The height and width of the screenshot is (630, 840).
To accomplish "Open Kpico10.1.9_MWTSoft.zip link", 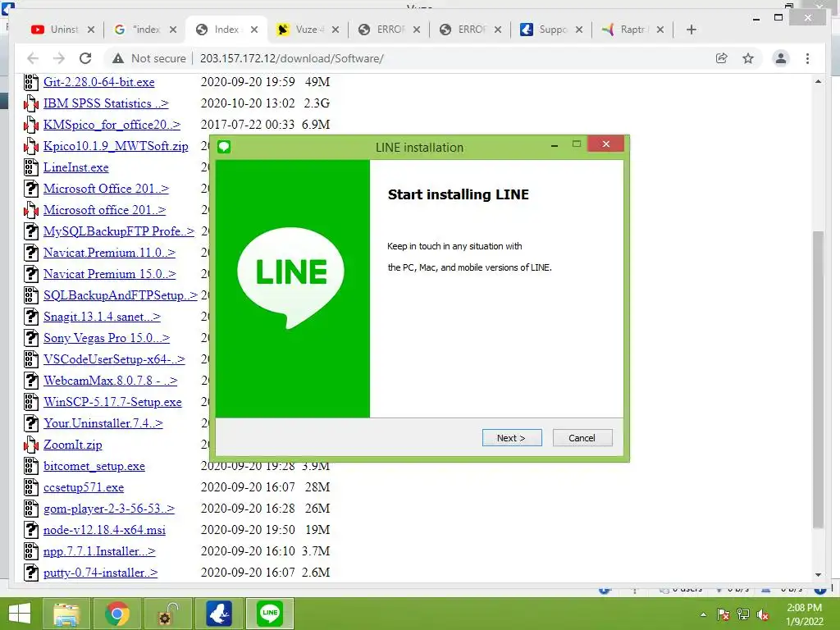I will click(x=116, y=146).
